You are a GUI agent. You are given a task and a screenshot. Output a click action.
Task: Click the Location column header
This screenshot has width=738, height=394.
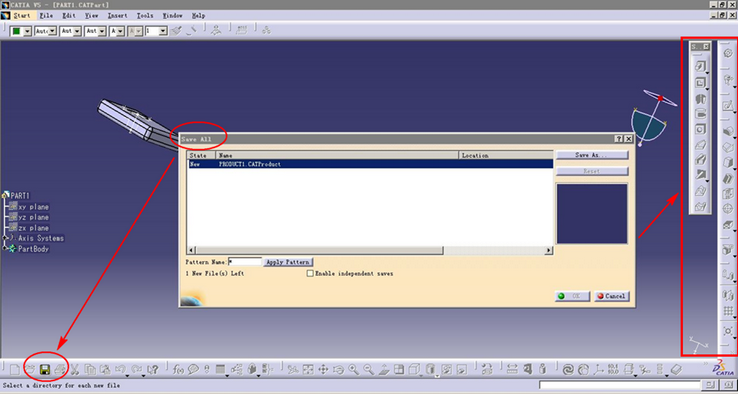point(505,155)
